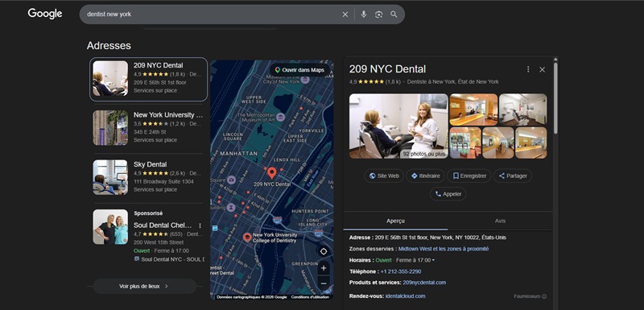Call the dentist with Appeler button
The width and height of the screenshot is (644, 310).
pos(448,194)
